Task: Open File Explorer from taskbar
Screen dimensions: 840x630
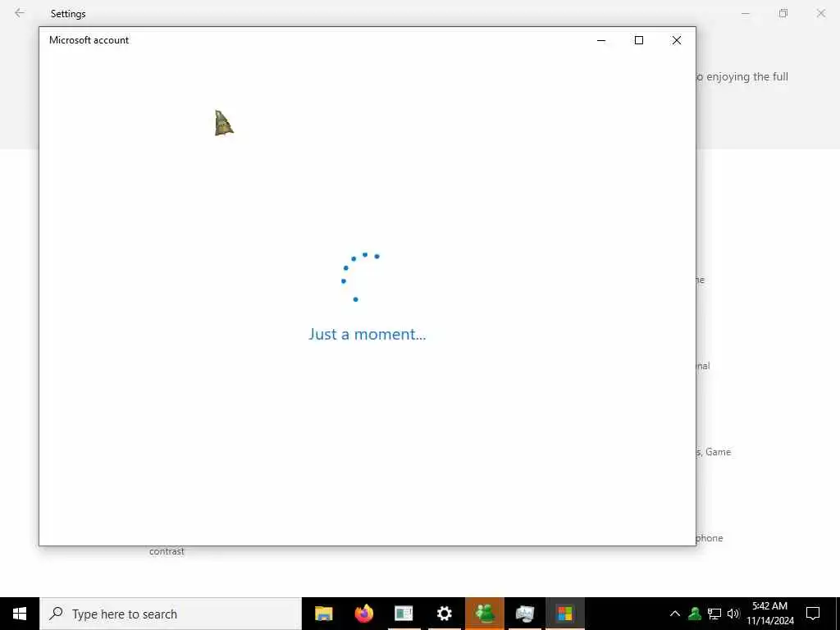Action: pos(323,614)
